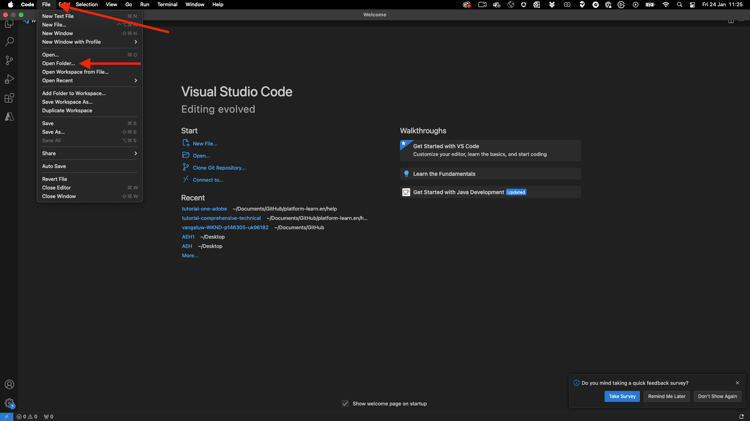The width and height of the screenshot is (750, 421).
Task: Click the Take Survey button
Action: point(621,396)
